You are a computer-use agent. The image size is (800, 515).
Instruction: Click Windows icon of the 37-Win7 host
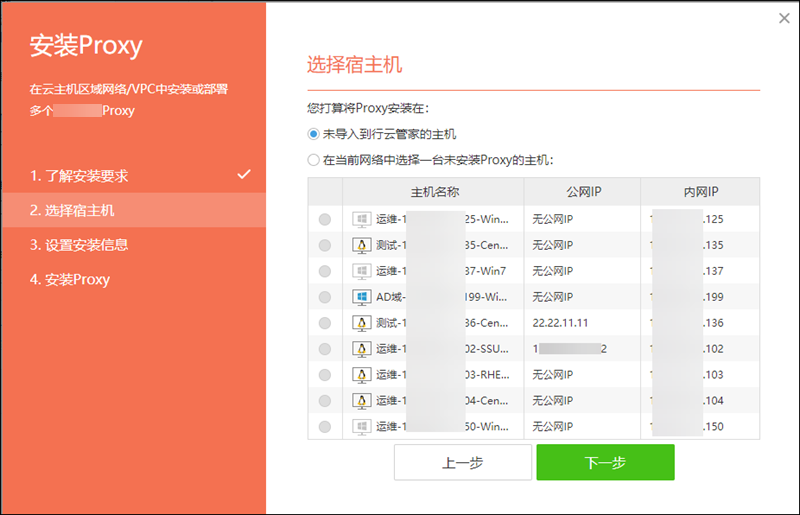point(361,271)
